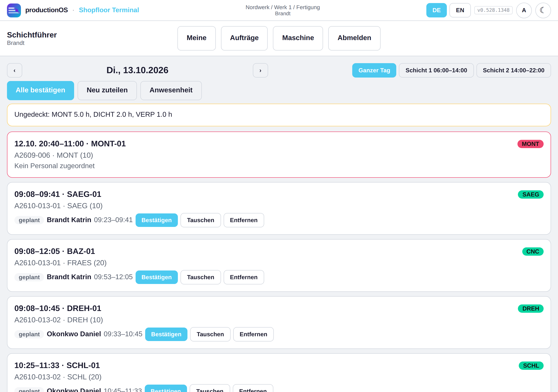Click the red MONT badge

(x=530, y=144)
